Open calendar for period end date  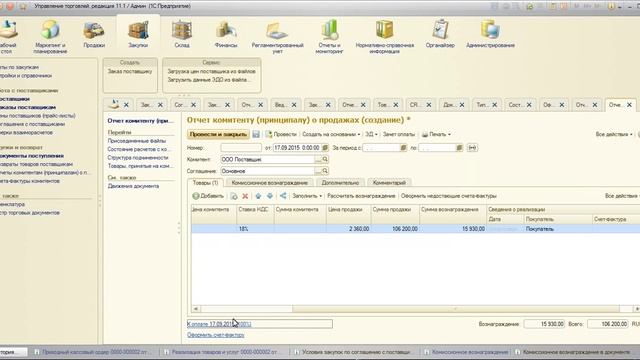459,148
